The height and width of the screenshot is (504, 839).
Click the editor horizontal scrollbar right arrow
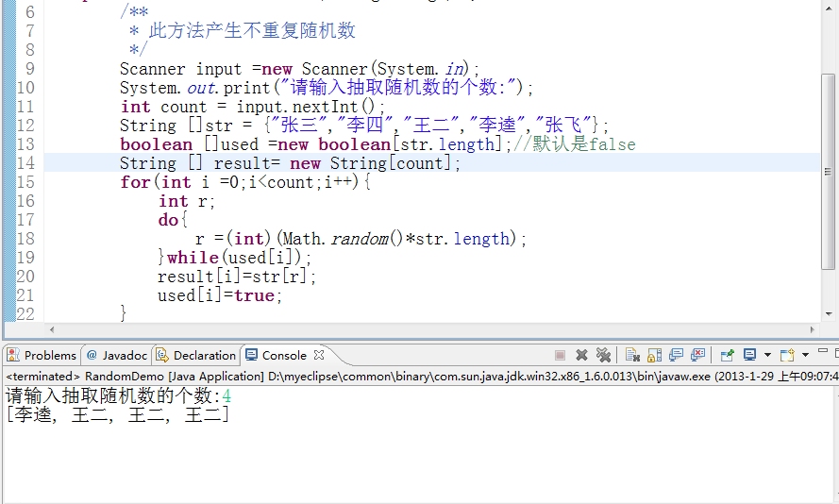point(812,329)
